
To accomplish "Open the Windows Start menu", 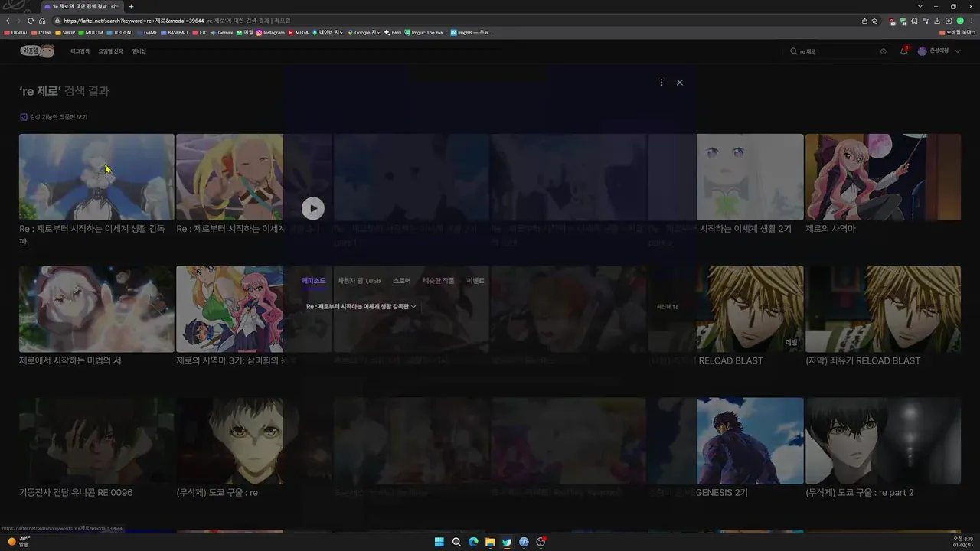I will (439, 542).
